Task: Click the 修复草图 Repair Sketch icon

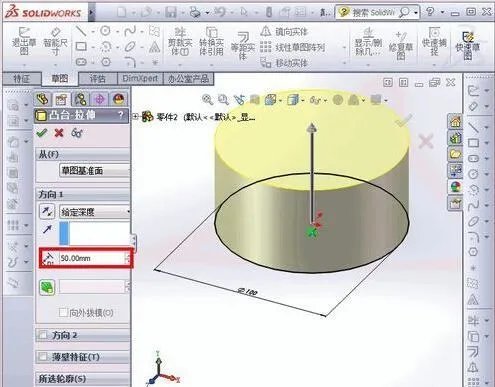Action: point(401,46)
